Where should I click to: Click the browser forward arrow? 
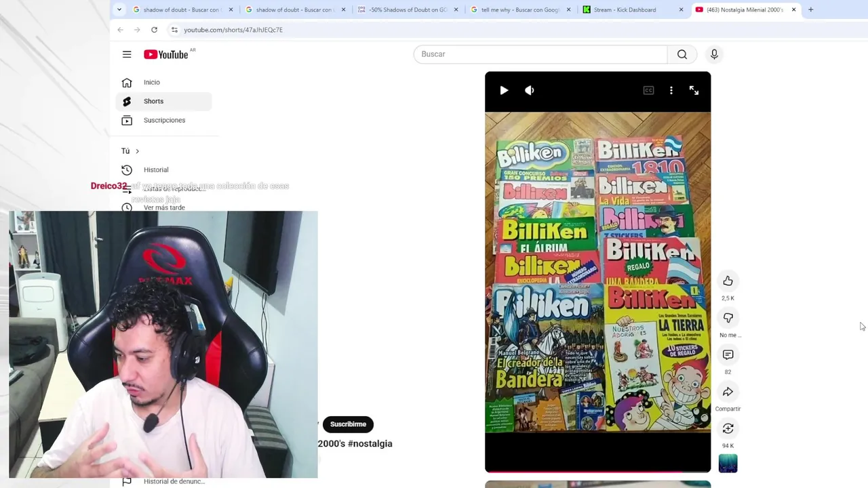pos(137,30)
